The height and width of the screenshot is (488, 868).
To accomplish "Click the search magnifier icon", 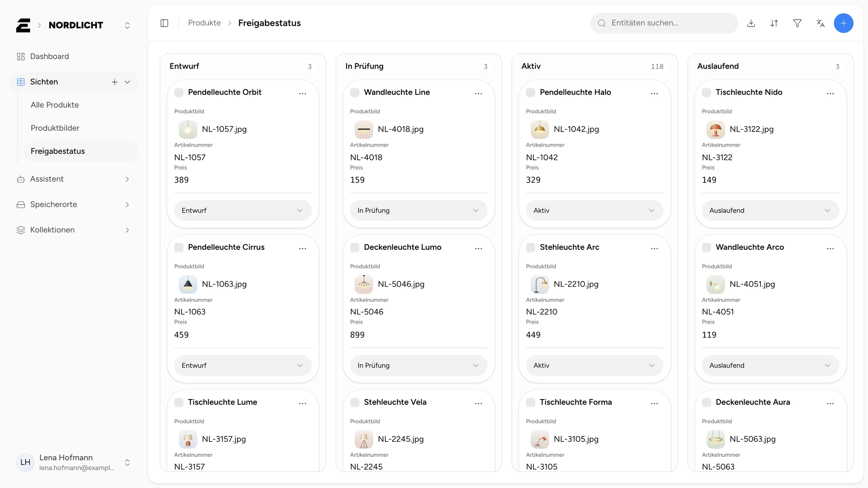I will tap(602, 23).
